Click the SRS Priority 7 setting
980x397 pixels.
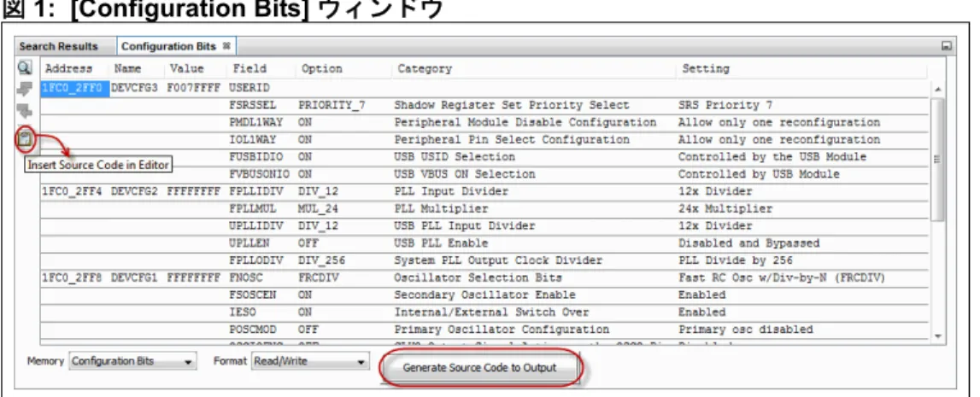point(725,105)
